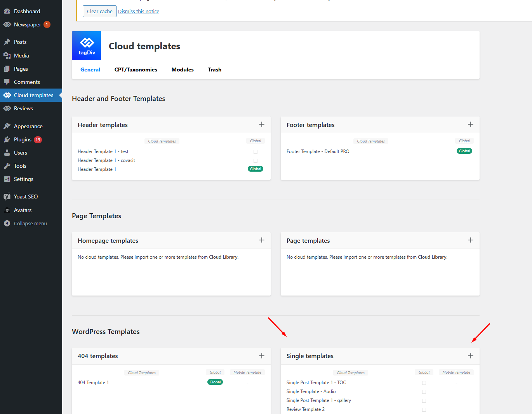The image size is (532, 414).
Task: Add a new Footer template with plus
Action: (471, 124)
